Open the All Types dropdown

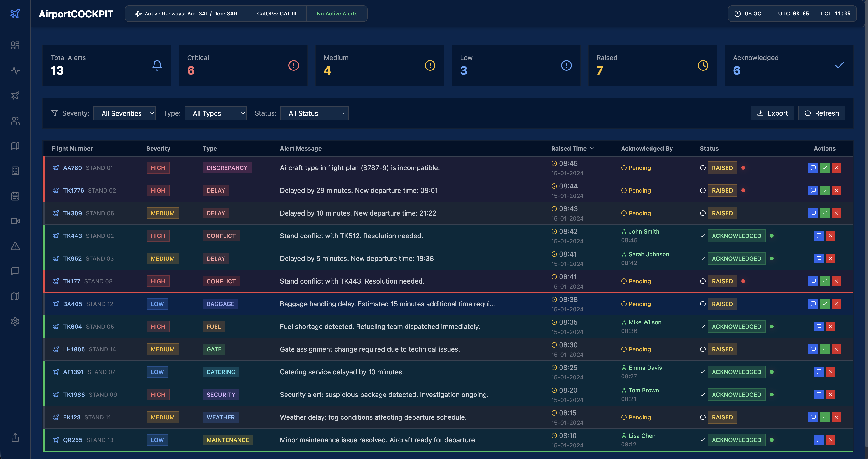point(216,113)
